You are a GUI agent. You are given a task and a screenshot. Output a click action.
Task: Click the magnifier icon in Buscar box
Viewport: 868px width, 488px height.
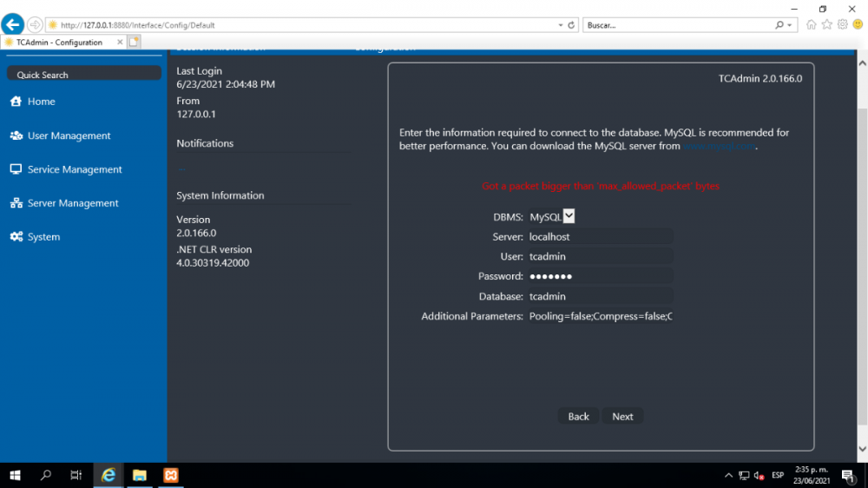[x=779, y=25]
